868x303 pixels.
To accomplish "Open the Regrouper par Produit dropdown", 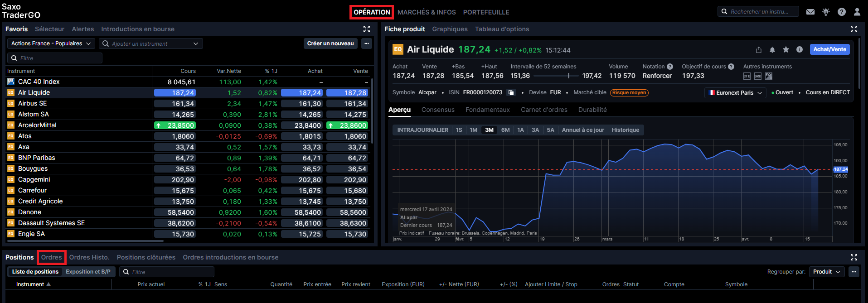I will click(x=827, y=272).
